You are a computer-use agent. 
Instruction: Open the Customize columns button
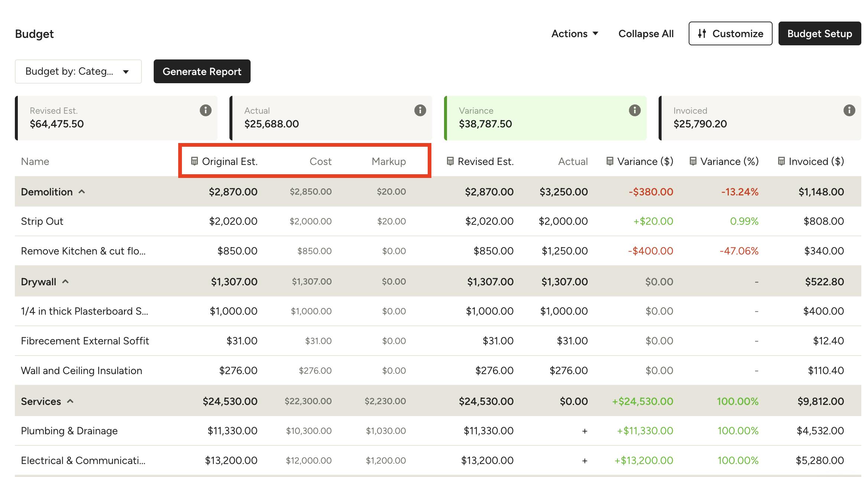(x=730, y=33)
